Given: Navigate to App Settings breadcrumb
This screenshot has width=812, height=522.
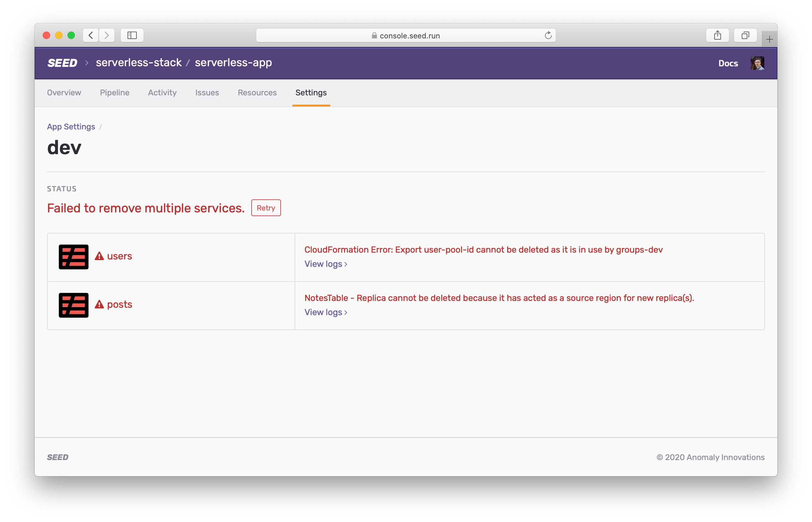Looking at the screenshot, I should (x=71, y=127).
